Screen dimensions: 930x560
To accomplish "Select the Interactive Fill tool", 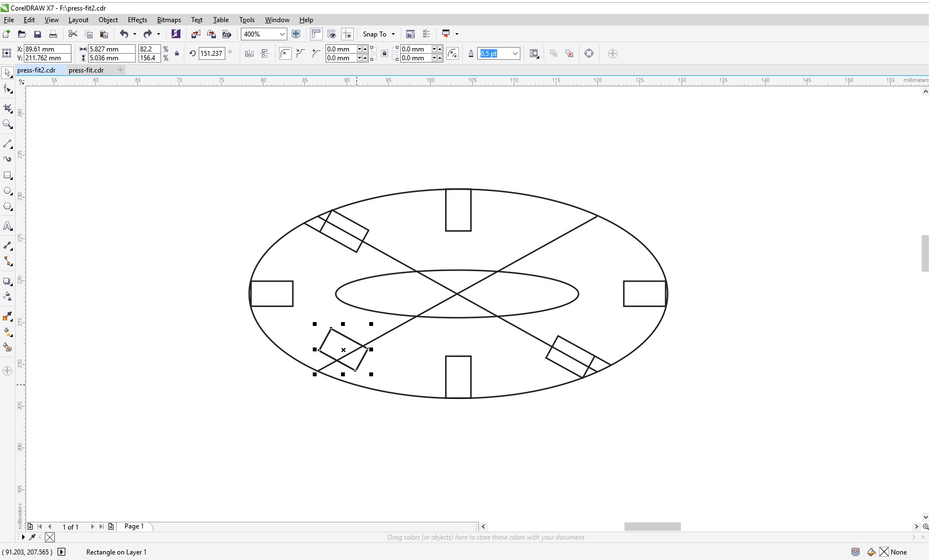I will tap(8, 332).
